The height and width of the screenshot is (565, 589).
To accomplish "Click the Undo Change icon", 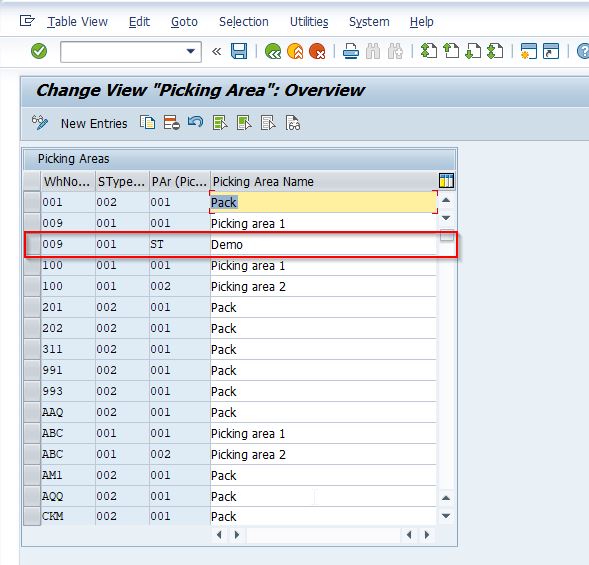I will pos(195,122).
